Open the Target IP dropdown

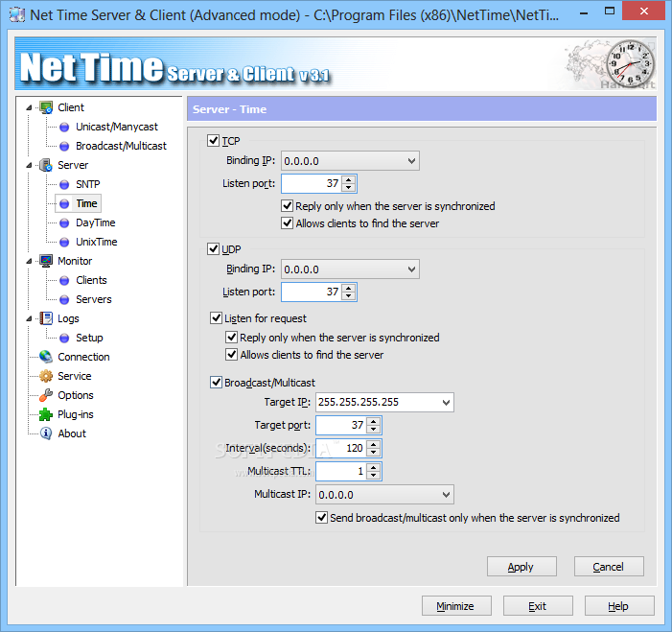(446, 402)
